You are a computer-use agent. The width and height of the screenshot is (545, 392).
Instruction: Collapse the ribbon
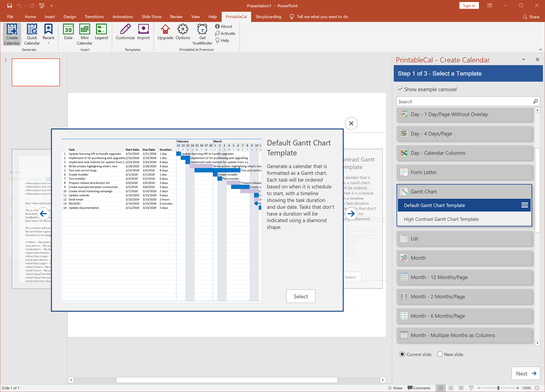coord(540,50)
